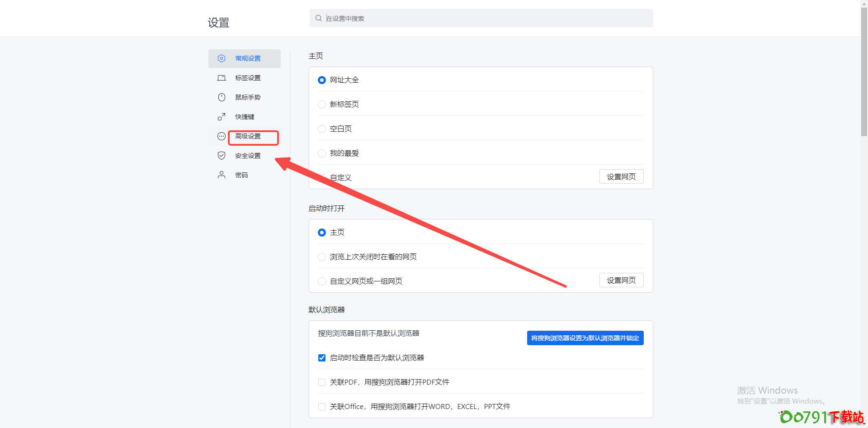
Task: Click the 高级设置 ellipsis circle icon
Action: (x=222, y=136)
